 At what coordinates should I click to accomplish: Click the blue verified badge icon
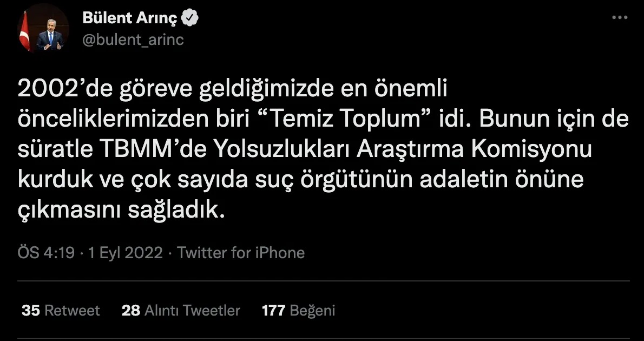[x=190, y=18]
